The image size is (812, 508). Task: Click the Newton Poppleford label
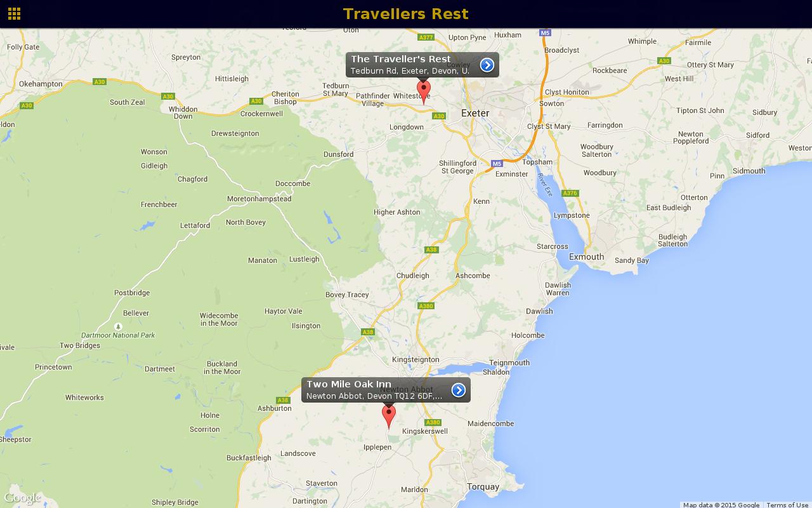pyautogui.click(x=691, y=138)
